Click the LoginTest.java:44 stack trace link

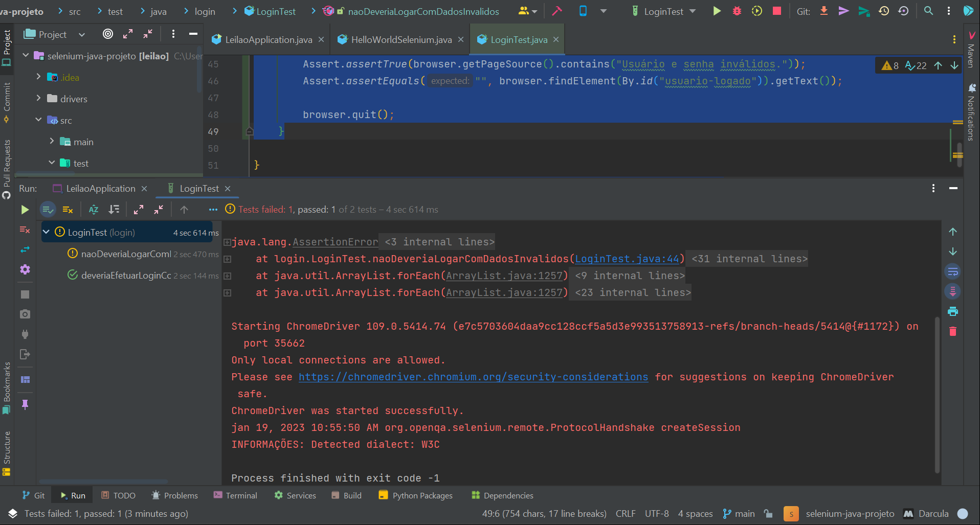coord(627,259)
